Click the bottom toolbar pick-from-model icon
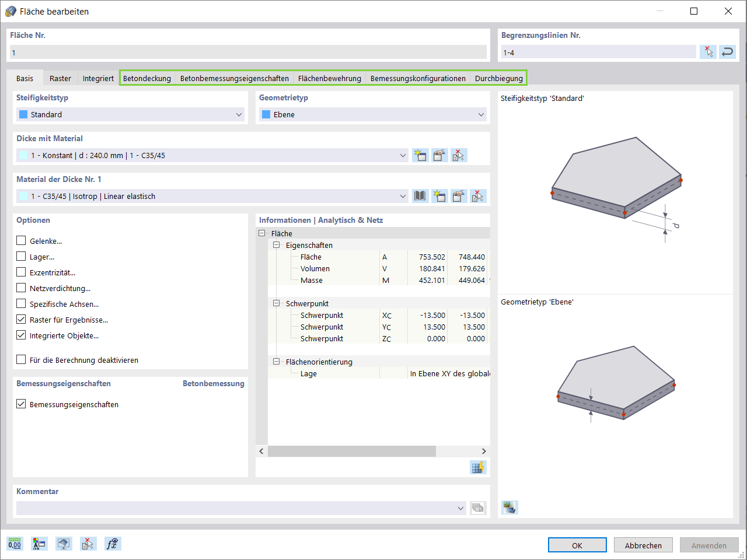The width and height of the screenshot is (747, 560). [x=88, y=544]
